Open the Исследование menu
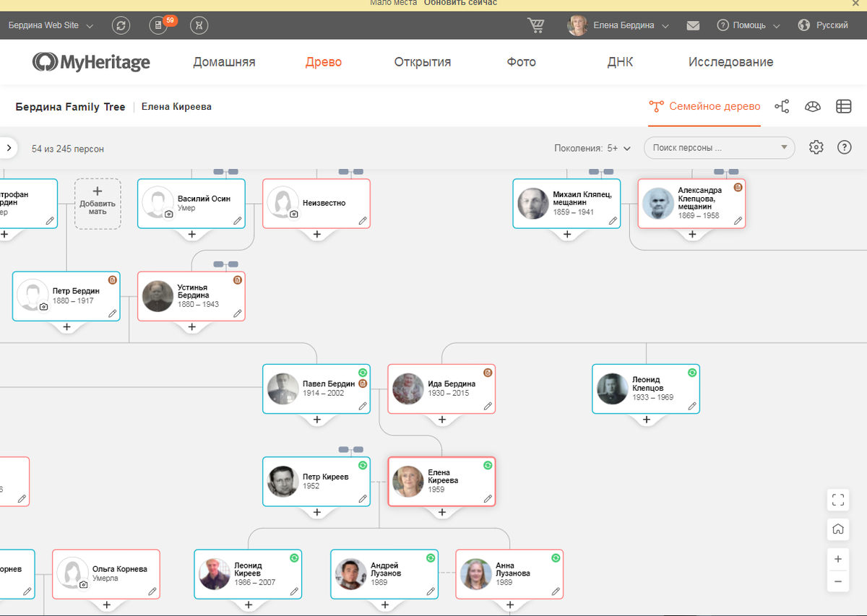The width and height of the screenshot is (867, 616). pos(730,62)
